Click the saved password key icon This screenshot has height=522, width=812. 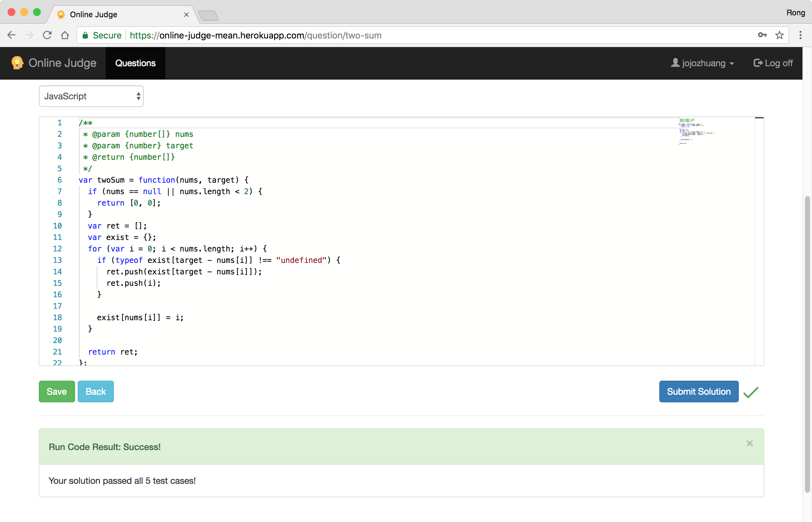762,35
